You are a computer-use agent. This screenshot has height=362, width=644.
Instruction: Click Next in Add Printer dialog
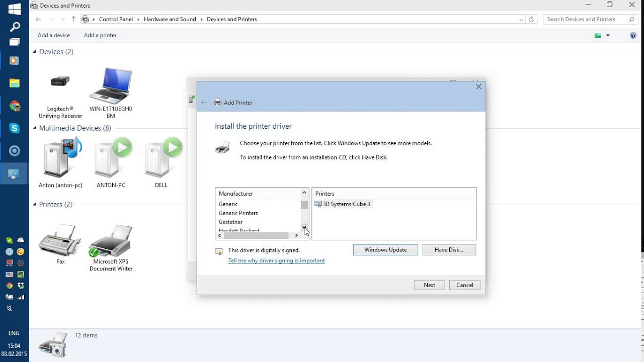point(429,285)
